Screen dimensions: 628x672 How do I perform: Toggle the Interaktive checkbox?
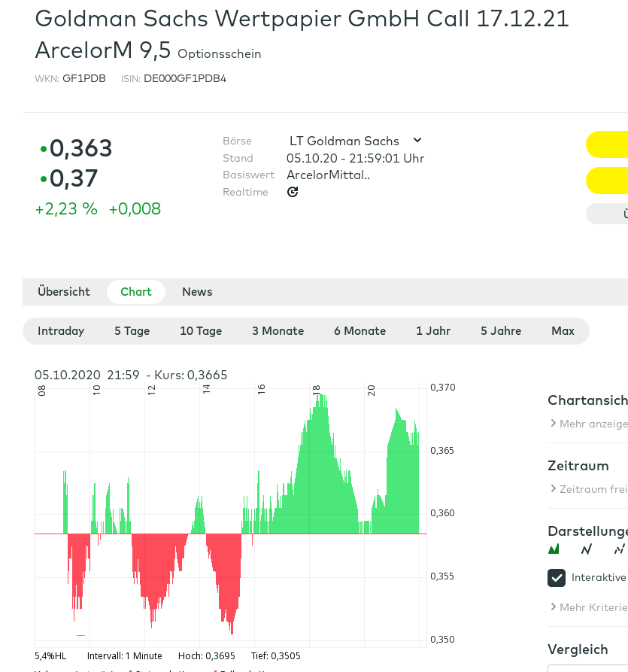[x=557, y=577]
